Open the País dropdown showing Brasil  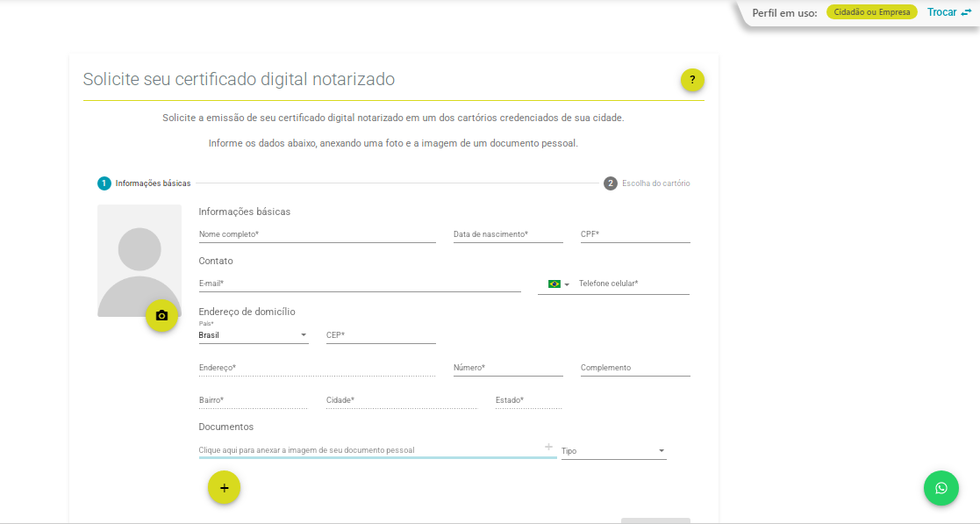pyautogui.click(x=253, y=335)
